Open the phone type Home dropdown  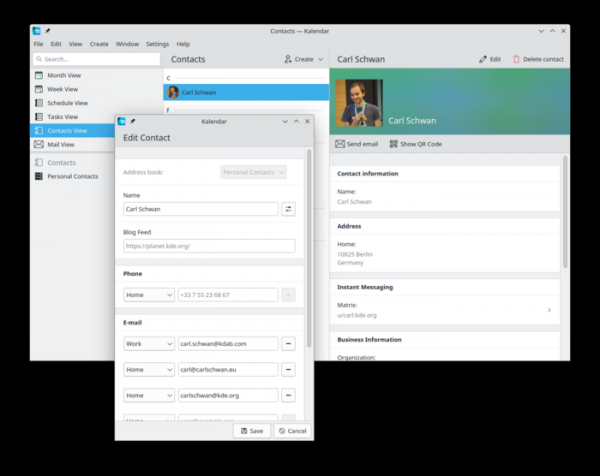tap(148, 295)
